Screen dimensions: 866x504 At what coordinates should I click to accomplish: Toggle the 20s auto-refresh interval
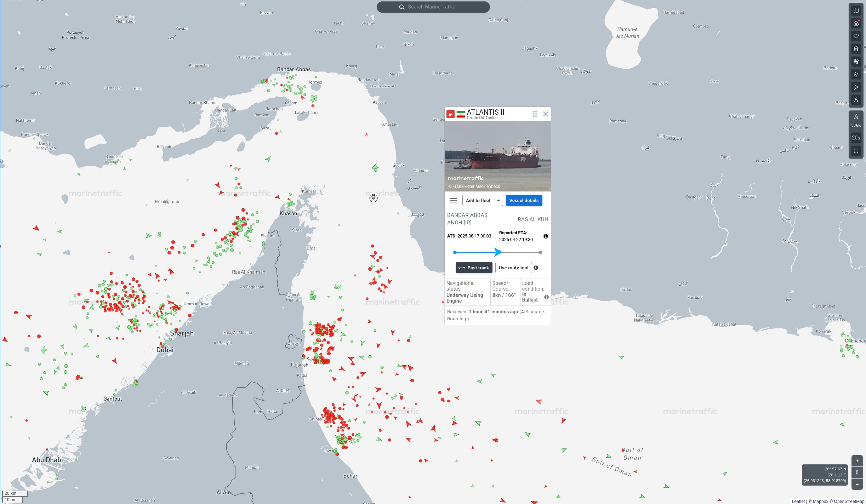856,138
